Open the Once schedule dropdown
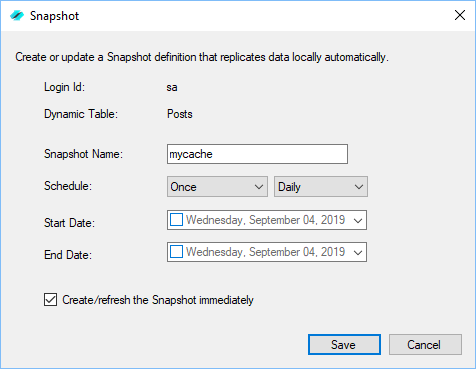 [217, 187]
